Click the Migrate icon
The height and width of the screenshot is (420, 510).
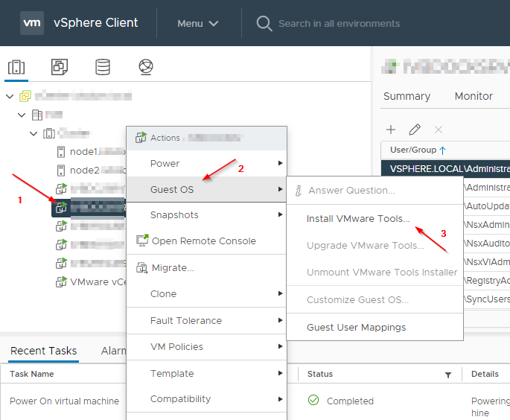point(141,268)
